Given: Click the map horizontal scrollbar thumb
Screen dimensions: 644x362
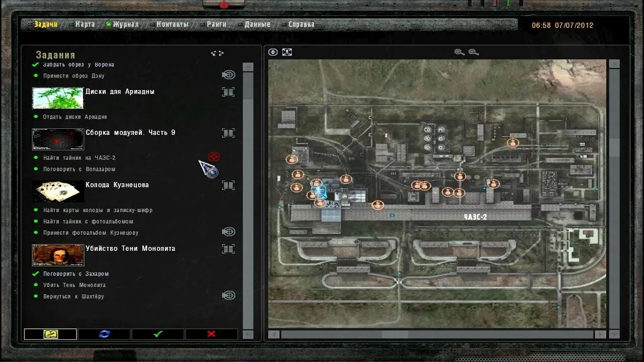Looking at the screenshot, I should (394, 334).
